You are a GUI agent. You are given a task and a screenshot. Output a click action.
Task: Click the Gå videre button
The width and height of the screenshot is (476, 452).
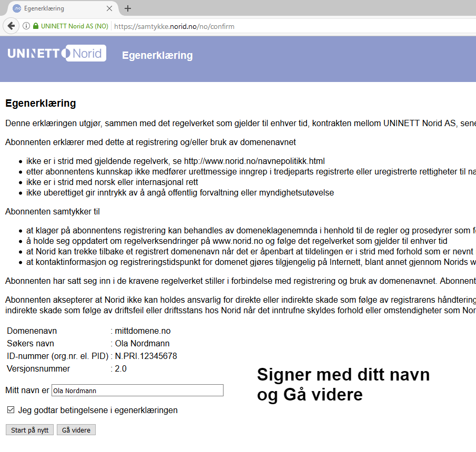click(76, 430)
